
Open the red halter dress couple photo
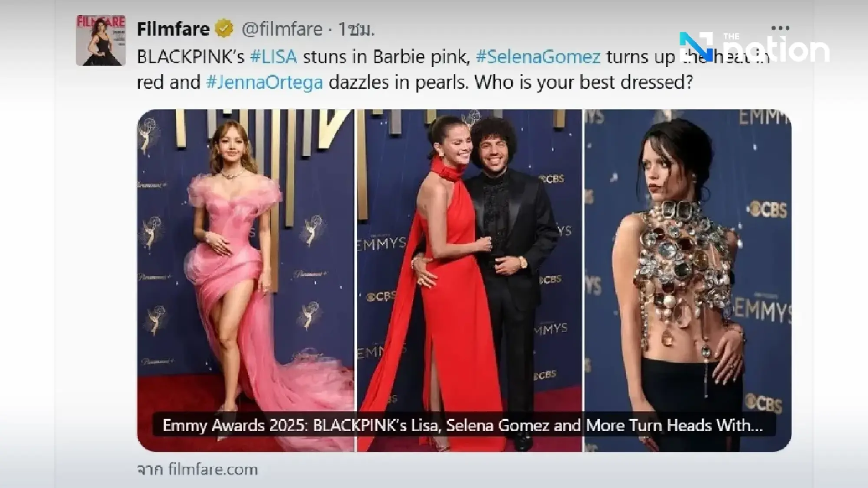(469, 260)
